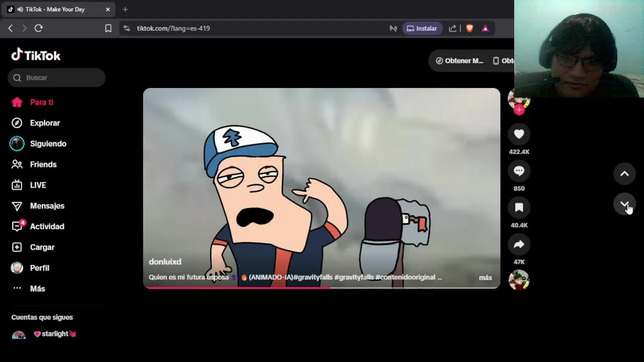Open donluixd creator profile link
644x362 pixels.
[x=165, y=261]
